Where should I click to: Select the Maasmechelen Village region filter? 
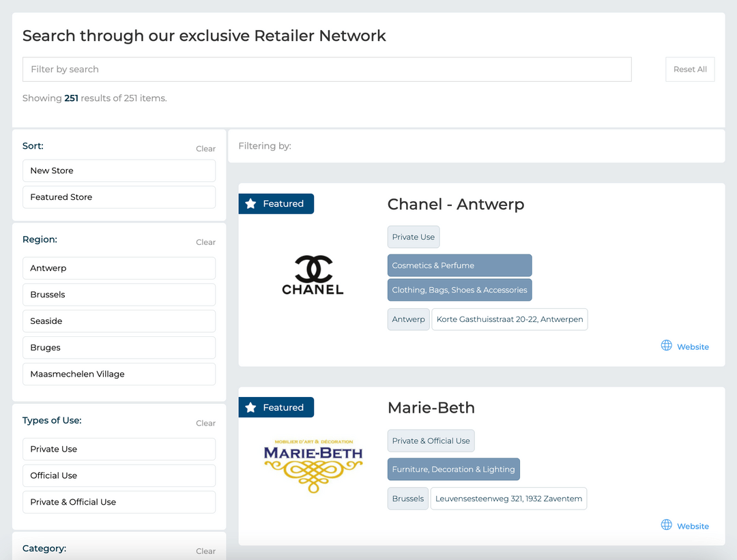point(119,374)
